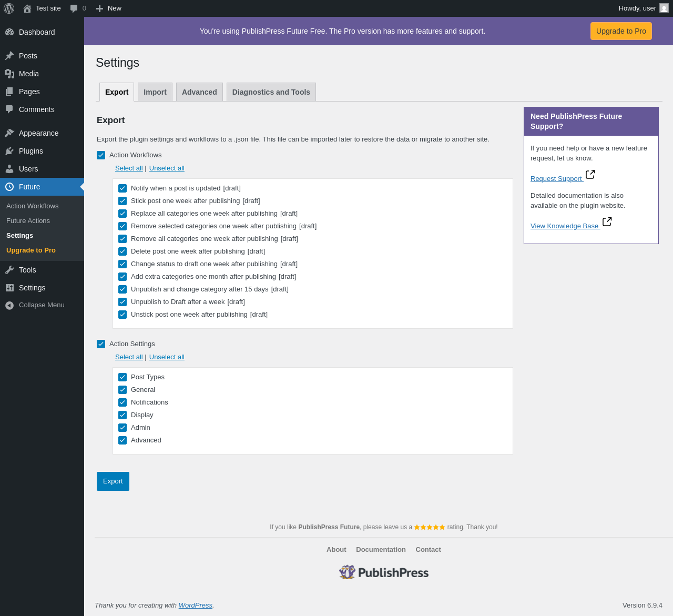
Task: Click the orange Upgrade to Pro button
Action: tap(621, 31)
